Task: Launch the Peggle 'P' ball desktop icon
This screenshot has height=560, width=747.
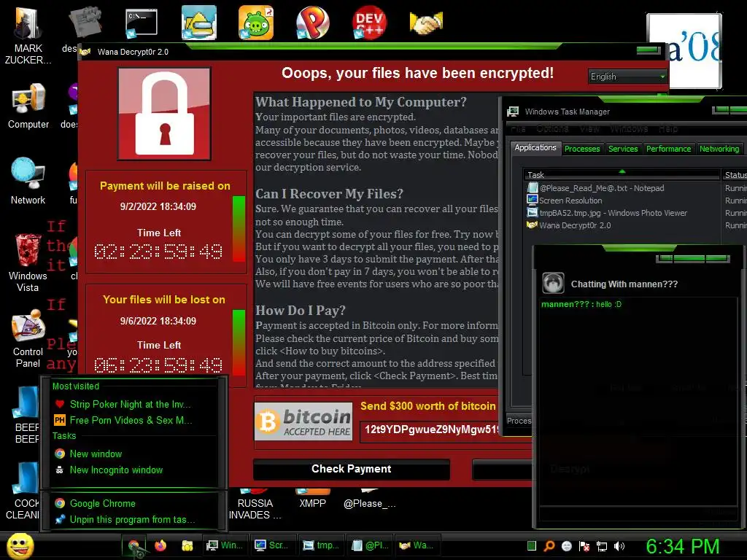Action: (312, 23)
